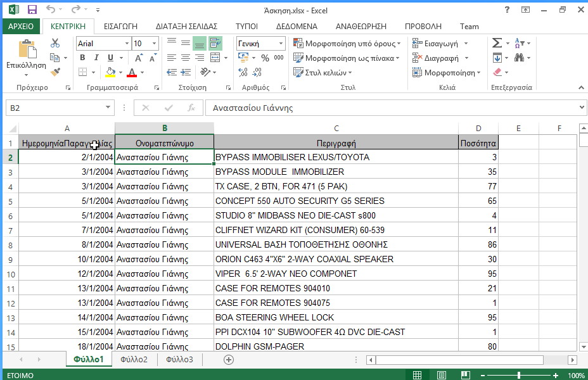Viewport: 588px width, 380px height.
Task: Increase font size with the larger A
Action: pos(138,58)
